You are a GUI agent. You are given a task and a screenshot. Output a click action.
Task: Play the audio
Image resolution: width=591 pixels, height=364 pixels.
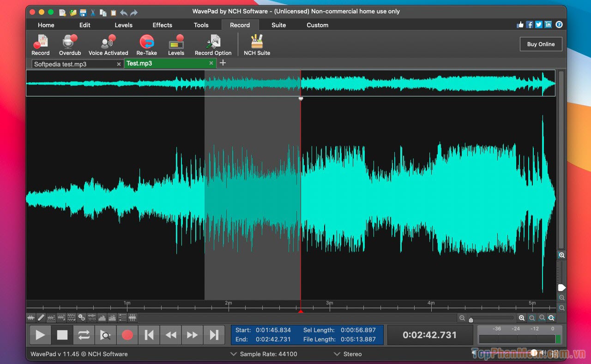pos(40,335)
